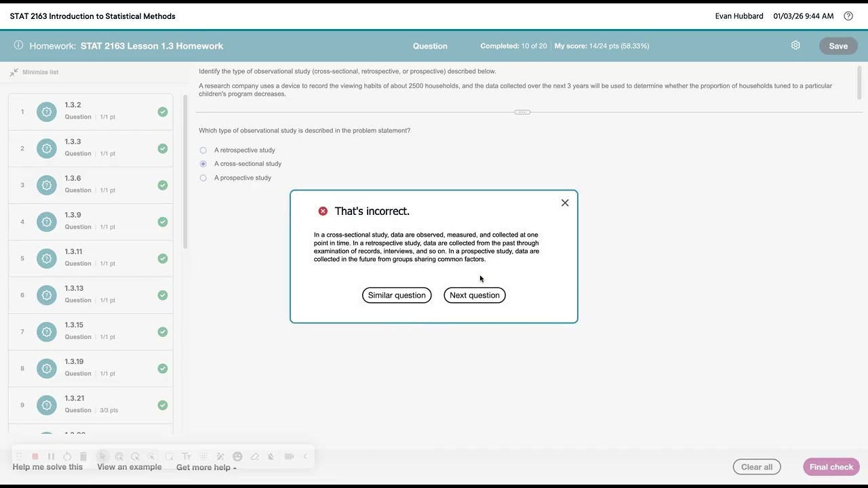Image resolution: width=868 pixels, height=488 pixels.
Task: Click question icon for 1.3.6
Action: click(x=47, y=185)
